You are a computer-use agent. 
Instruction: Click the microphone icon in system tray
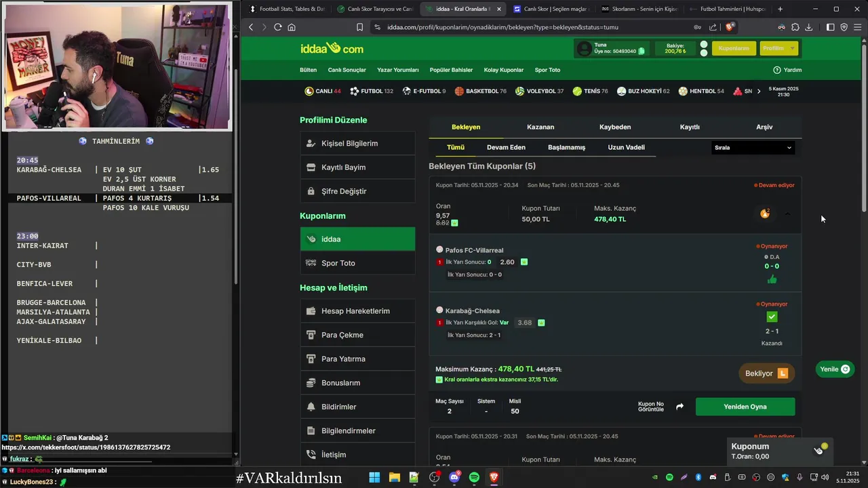pyautogui.click(x=800, y=477)
